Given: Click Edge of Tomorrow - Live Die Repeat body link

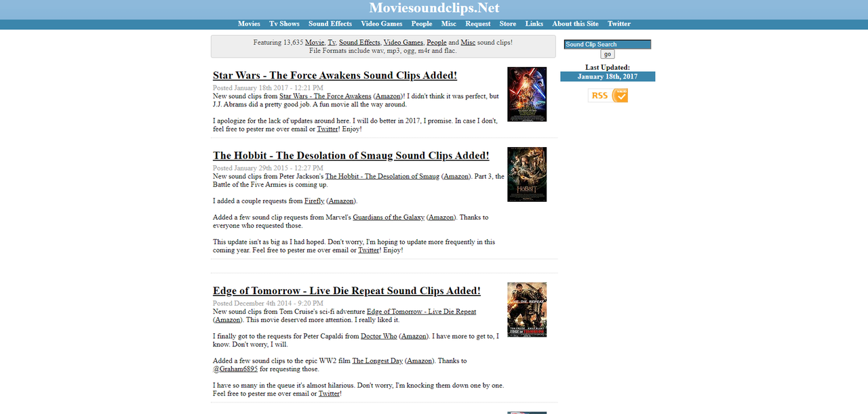Looking at the screenshot, I should point(421,312).
